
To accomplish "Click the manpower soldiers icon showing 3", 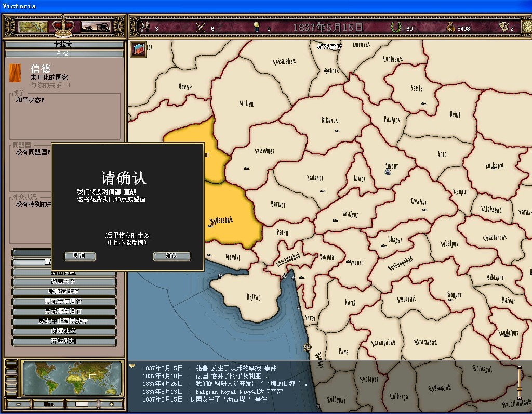I will point(145,27).
